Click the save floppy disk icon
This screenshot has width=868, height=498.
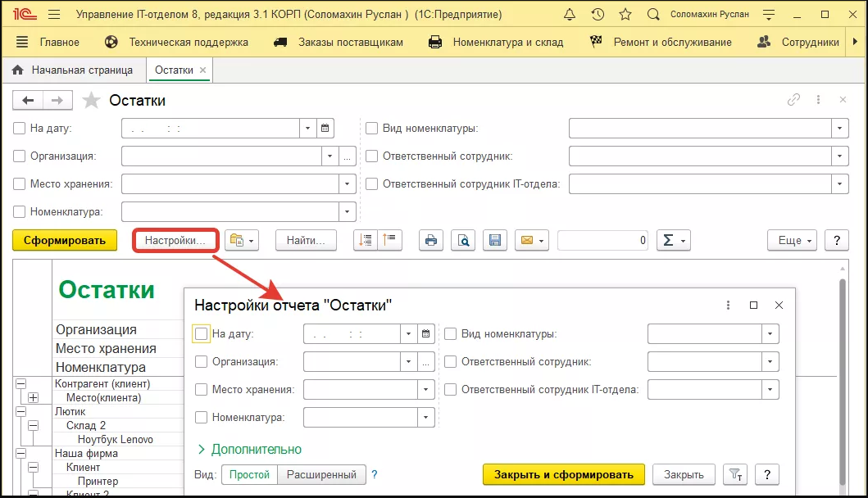pos(494,240)
